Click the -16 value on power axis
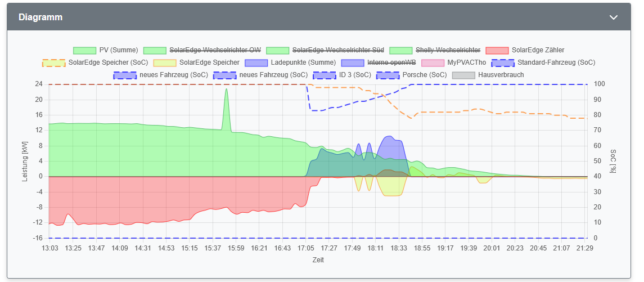The image size is (644, 282). pos(38,238)
